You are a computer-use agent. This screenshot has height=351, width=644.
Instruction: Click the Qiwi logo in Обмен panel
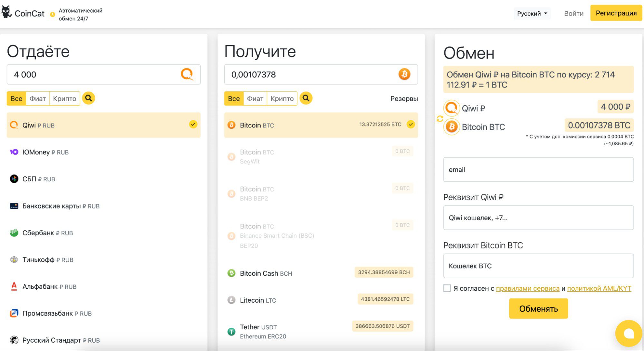click(451, 108)
